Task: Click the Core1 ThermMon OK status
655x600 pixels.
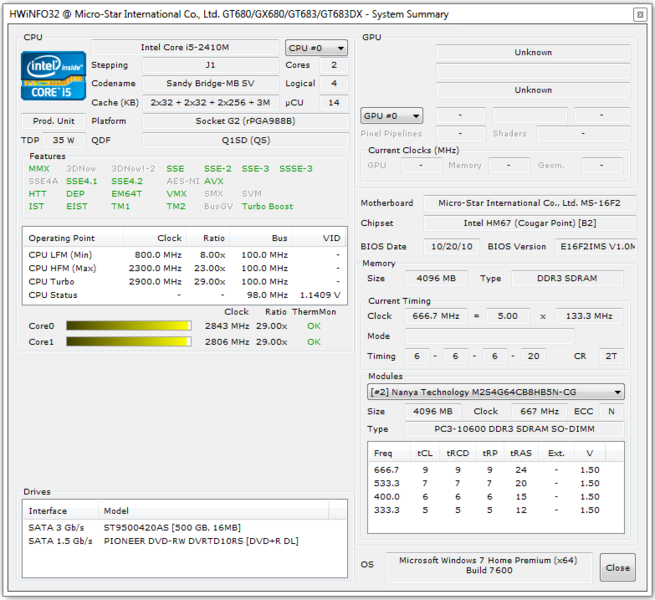Action: point(314,342)
